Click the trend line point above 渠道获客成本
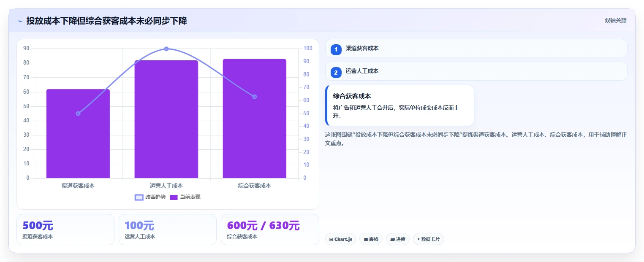 (x=78, y=113)
